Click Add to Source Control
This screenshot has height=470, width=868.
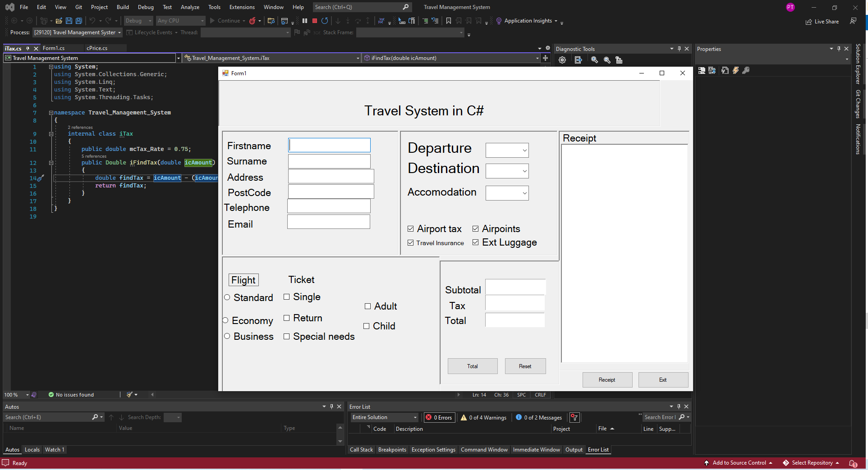pos(739,463)
